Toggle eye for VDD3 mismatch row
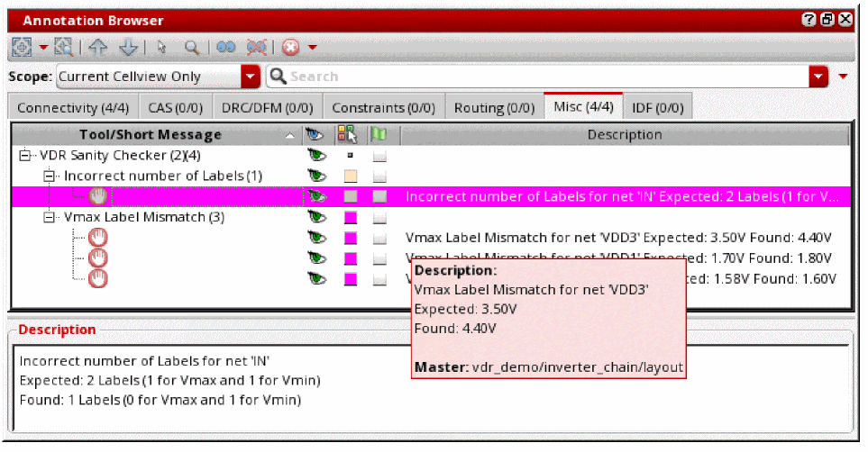 coord(316,238)
